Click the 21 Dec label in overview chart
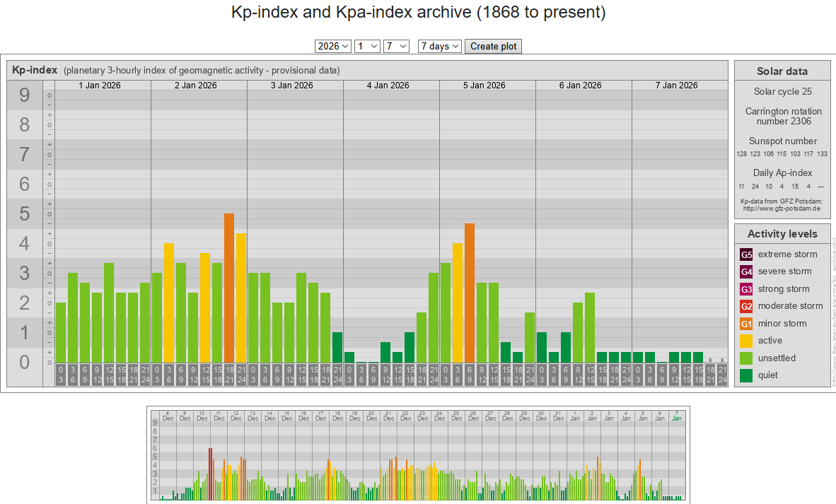The width and height of the screenshot is (836, 504). tap(389, 416)
